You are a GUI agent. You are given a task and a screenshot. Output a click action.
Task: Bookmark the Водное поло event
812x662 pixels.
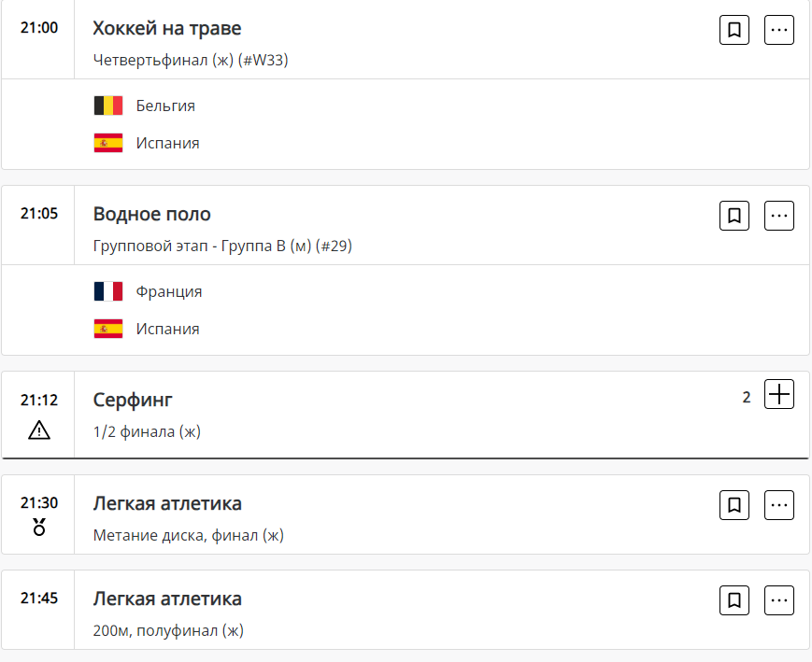coord(734,216)
